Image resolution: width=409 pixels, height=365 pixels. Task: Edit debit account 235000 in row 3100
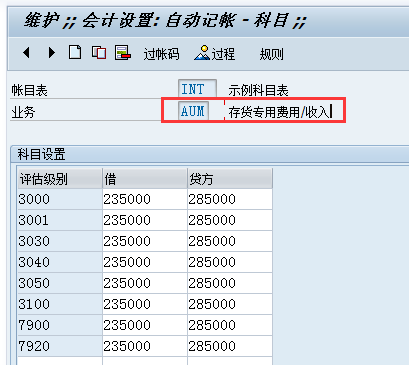point(145,304)
